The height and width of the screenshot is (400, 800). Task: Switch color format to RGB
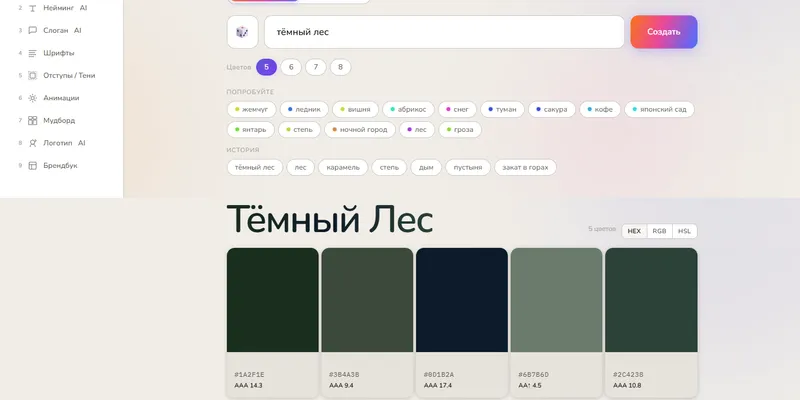[x=659, y=231]
